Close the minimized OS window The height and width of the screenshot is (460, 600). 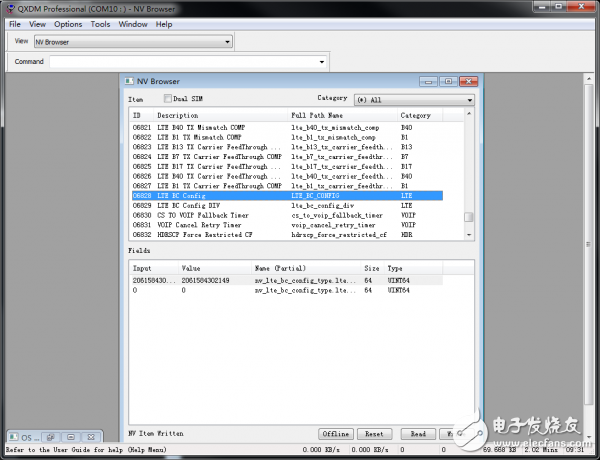coord(92,437)
